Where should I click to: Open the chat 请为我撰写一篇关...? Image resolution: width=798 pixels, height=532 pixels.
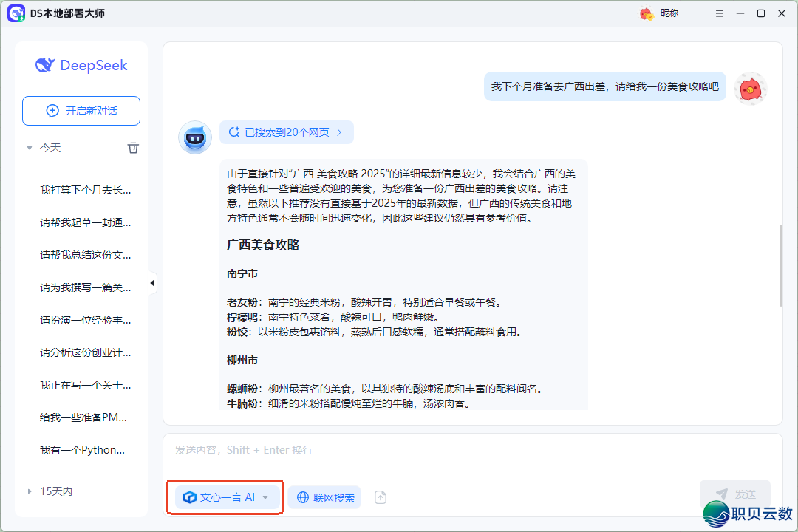86,287
